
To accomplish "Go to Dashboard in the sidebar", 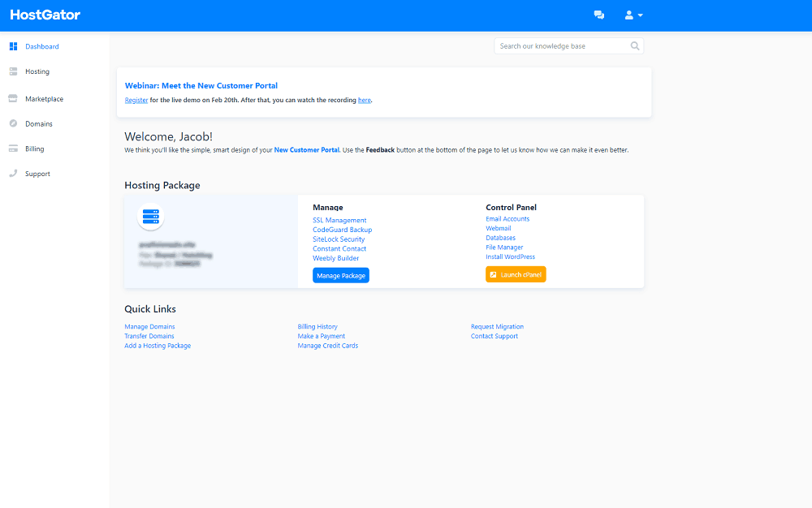I will (x=42, y=46).
